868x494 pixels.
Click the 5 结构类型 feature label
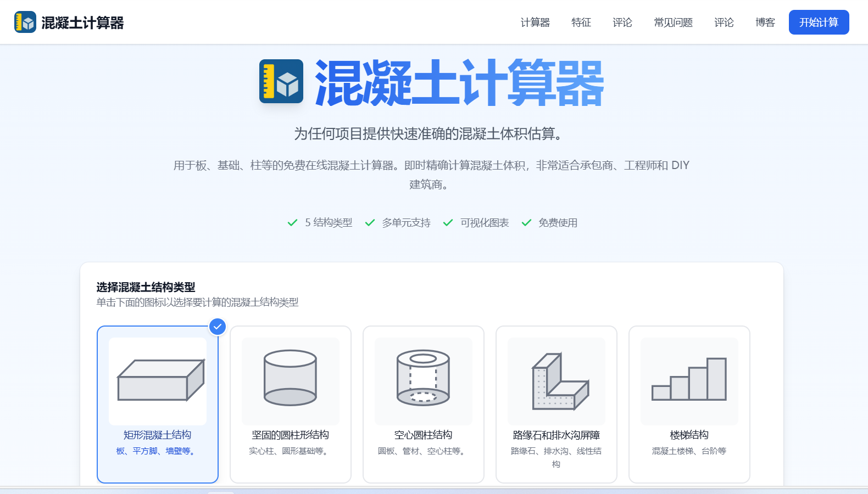point(329,222)
